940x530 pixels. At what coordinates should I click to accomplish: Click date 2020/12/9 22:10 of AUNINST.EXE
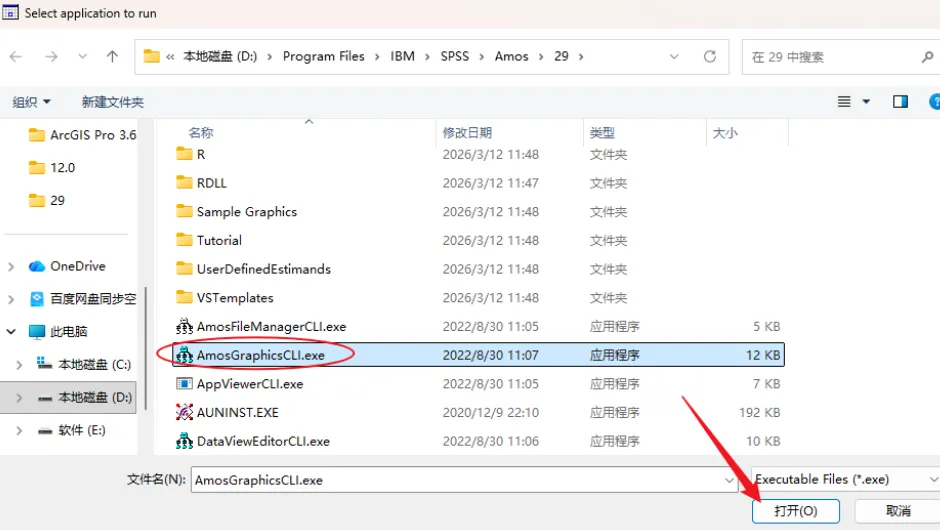pos(490,412)
